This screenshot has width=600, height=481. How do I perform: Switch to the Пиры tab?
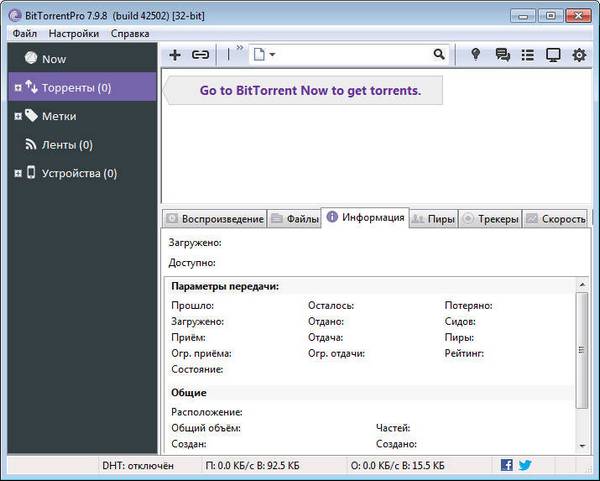pos(434,219)
